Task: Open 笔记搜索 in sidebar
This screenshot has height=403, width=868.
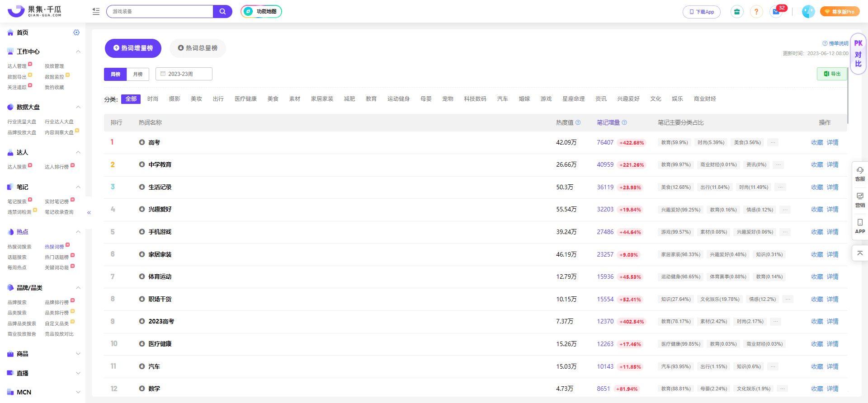Action: (17, 201)
